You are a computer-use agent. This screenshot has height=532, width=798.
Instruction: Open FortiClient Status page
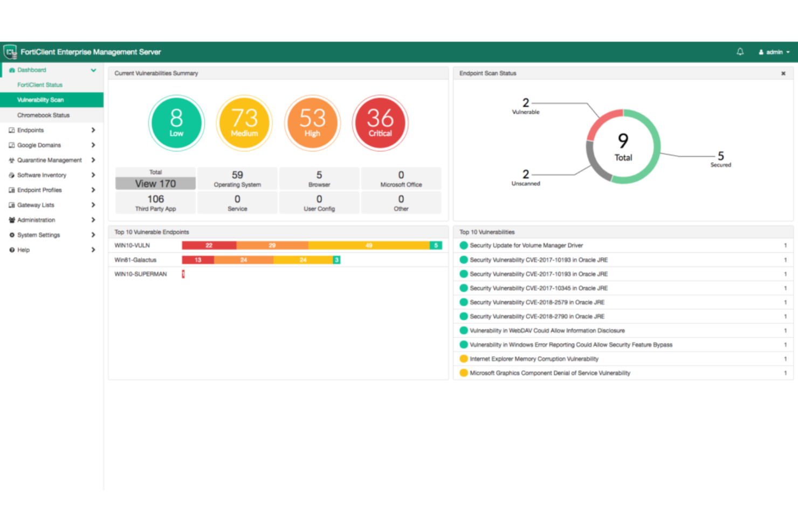point(40,85)
